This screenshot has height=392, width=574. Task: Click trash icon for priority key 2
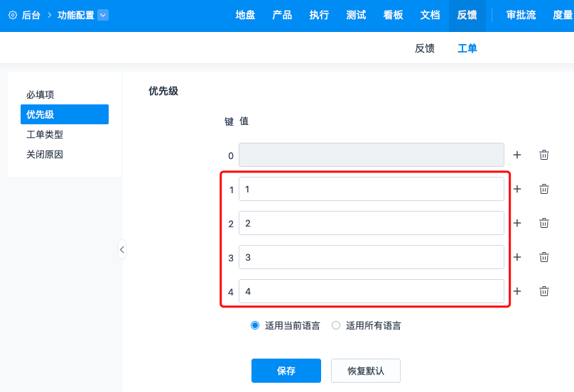coord(544,223)
